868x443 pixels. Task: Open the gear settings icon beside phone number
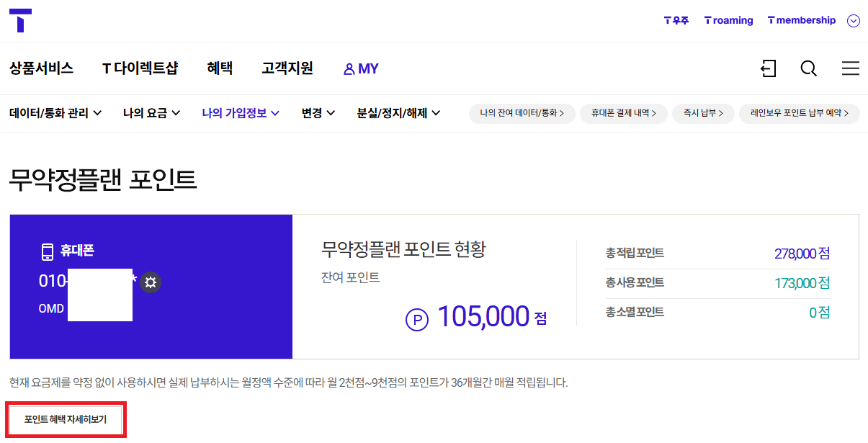151,282
